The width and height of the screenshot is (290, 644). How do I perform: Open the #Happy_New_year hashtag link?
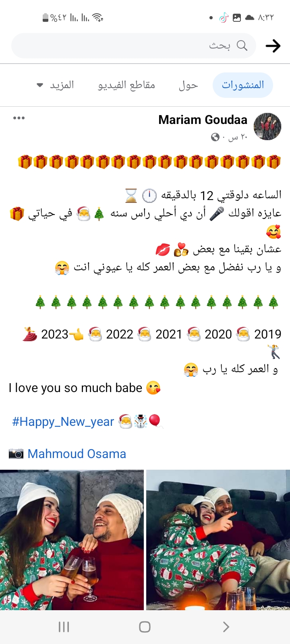click(62, 422)
